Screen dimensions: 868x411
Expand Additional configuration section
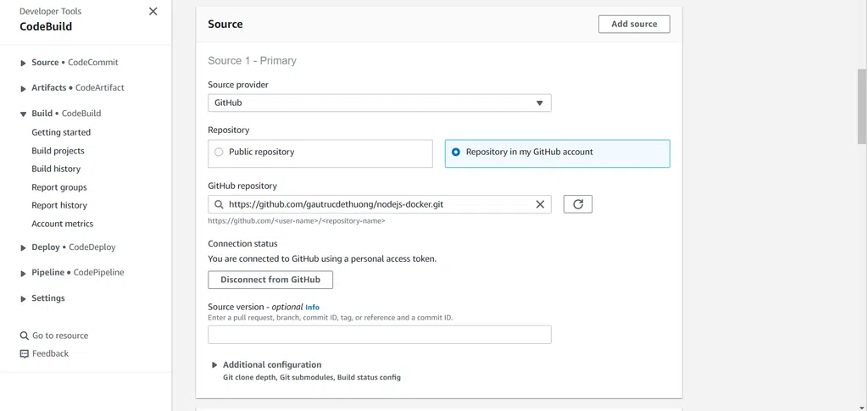tap(214, 365)
